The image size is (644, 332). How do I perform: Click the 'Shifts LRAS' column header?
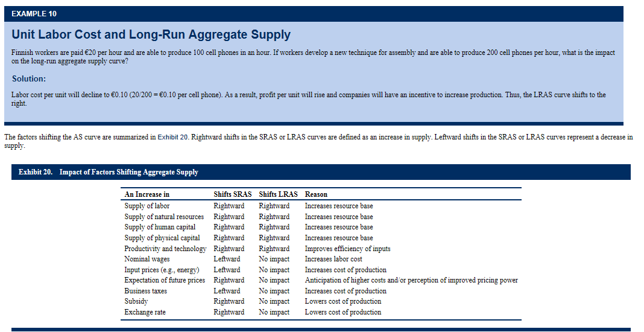[x=278, y=194]
